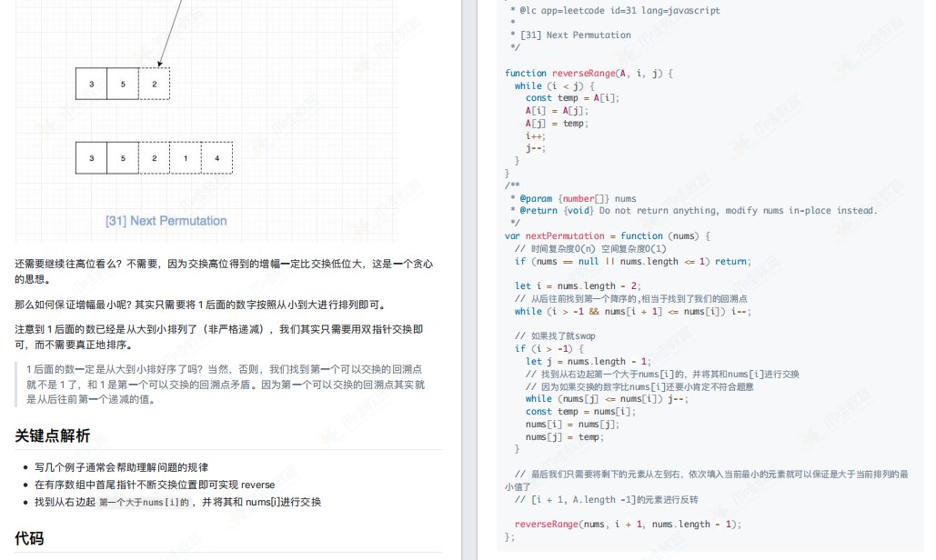Click the paragraph starting "那么如何保证增幅最小呢"

(x=202, y=305)
